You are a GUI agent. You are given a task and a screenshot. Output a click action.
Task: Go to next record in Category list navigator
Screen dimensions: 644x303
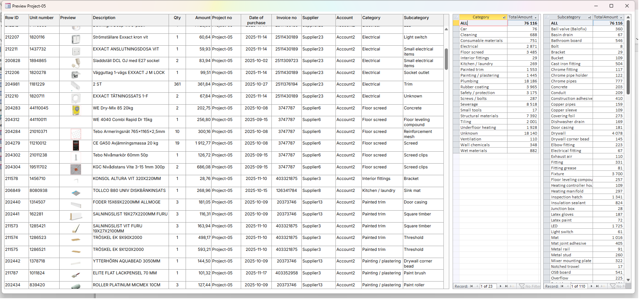(500, 286)
